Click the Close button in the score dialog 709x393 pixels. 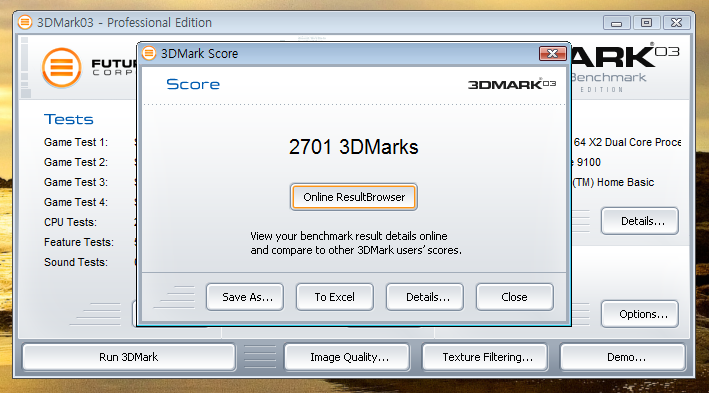pos(515,297)
